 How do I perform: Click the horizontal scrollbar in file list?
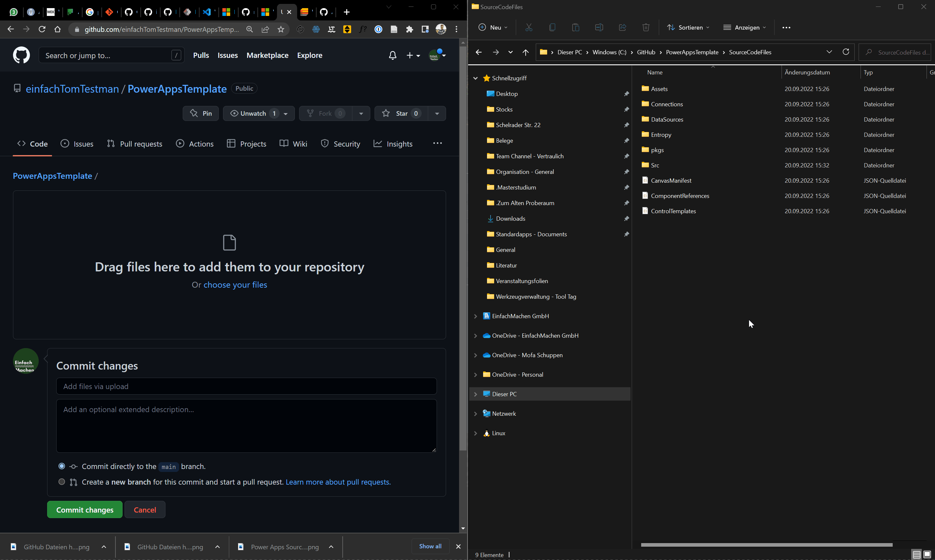coord(766,544)
